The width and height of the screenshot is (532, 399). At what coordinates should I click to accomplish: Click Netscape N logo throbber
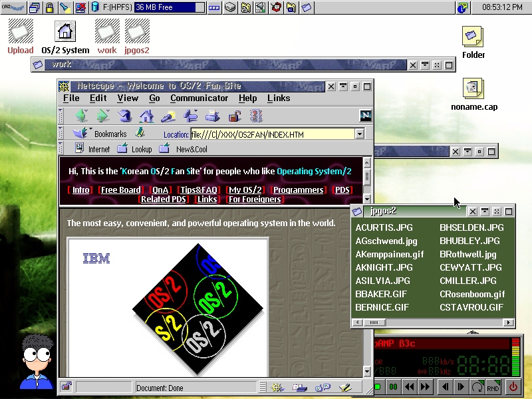point(365,116)
